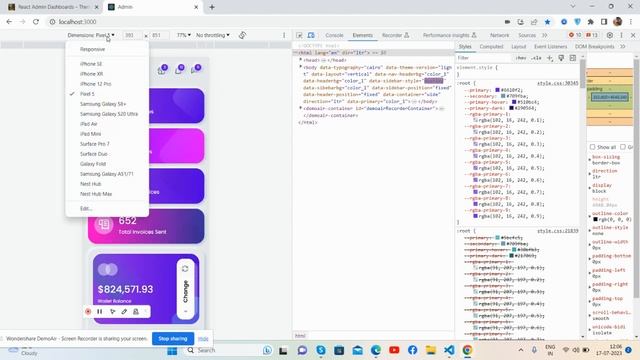Open color picker for --primary swatch
Screen dimensions: 640x360
498,90
